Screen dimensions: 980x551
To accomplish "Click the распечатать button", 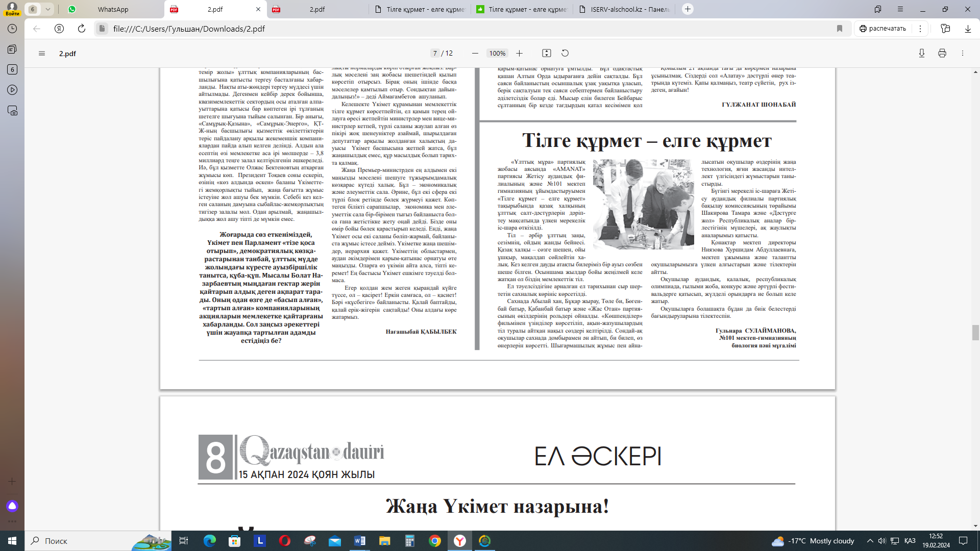I will [883, 29].
